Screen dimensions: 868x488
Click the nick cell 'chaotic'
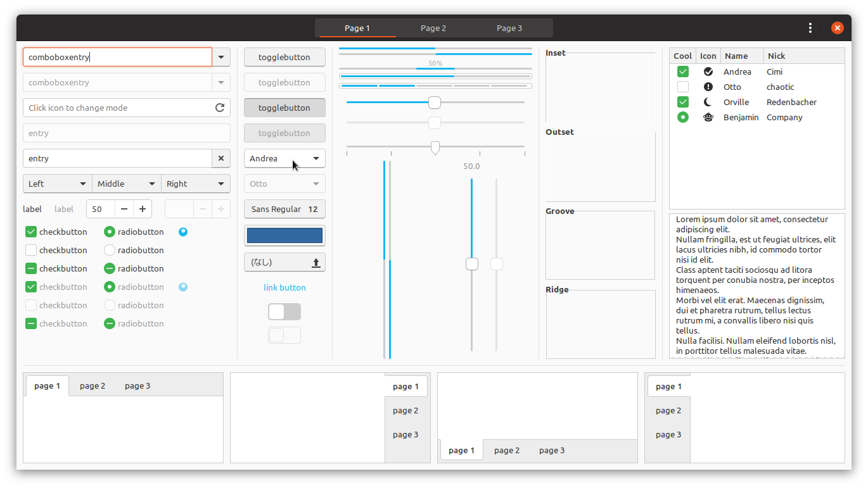(x=780, y=87)
